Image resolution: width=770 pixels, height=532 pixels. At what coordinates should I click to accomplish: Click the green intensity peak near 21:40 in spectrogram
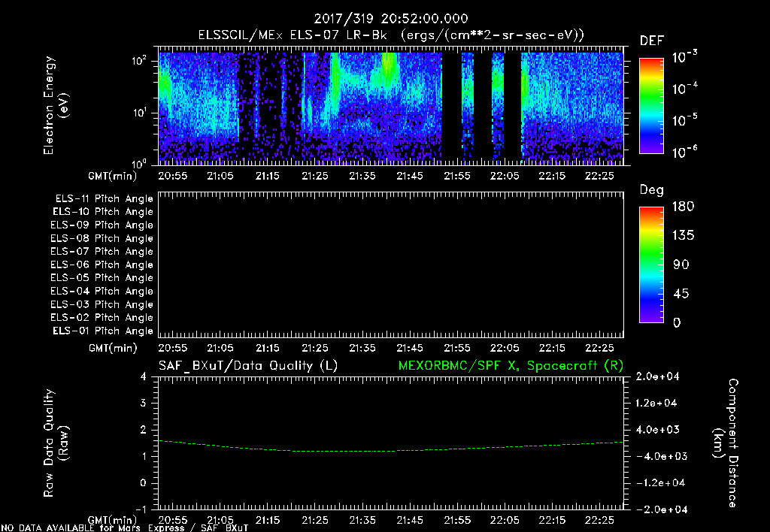390,66
